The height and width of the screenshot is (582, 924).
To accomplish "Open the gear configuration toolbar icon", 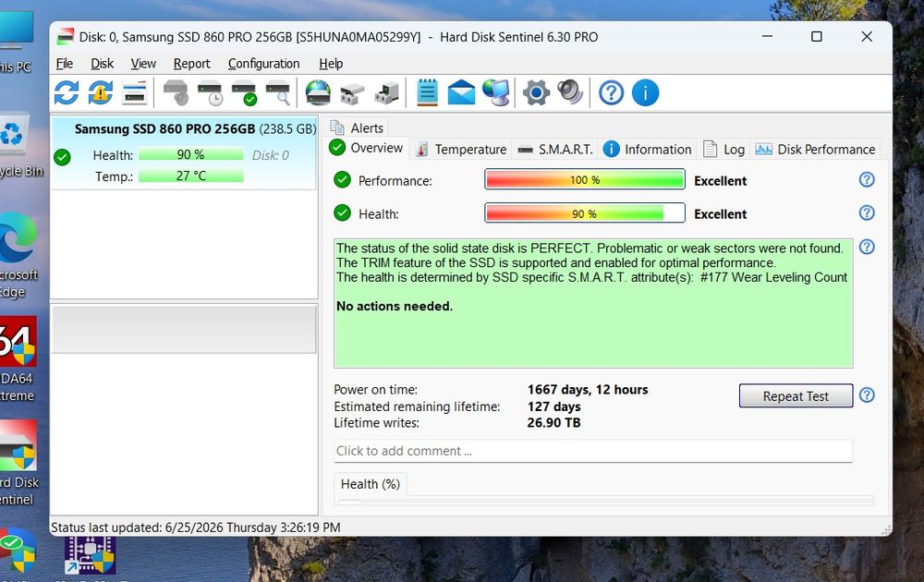I will tap(536, 92).
